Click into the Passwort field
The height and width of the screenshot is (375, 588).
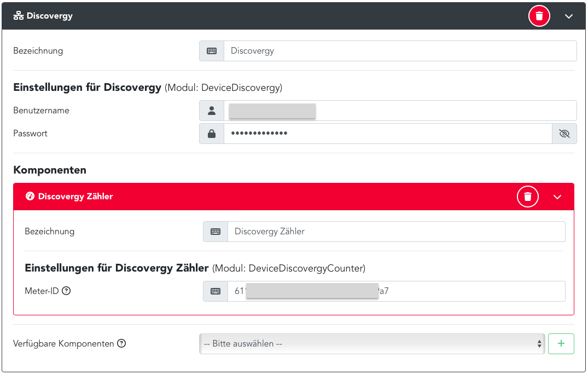(388, 134)
